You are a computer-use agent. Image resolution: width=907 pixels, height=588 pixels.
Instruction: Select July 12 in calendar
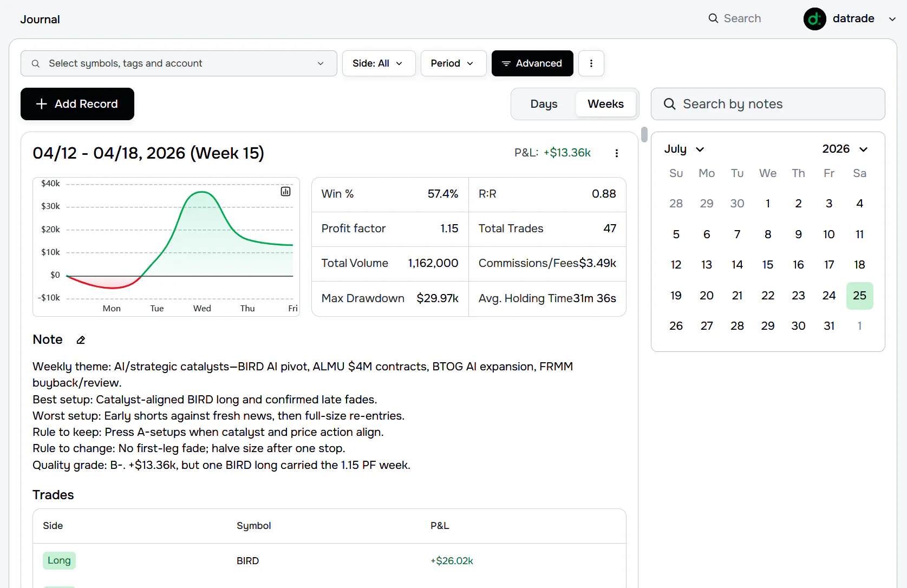click(x=676, y=265)
